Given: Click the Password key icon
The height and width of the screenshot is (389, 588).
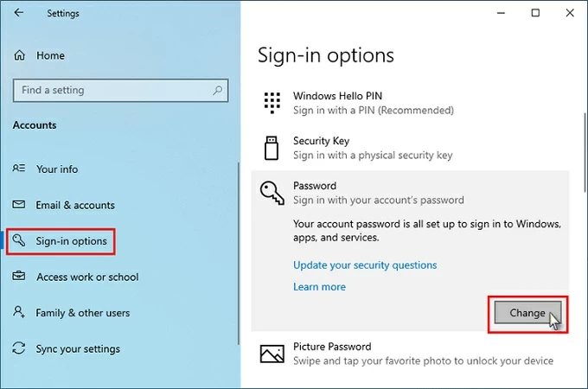Looking at the screenshot, I should pyautogui.click(x=272, y=193).
